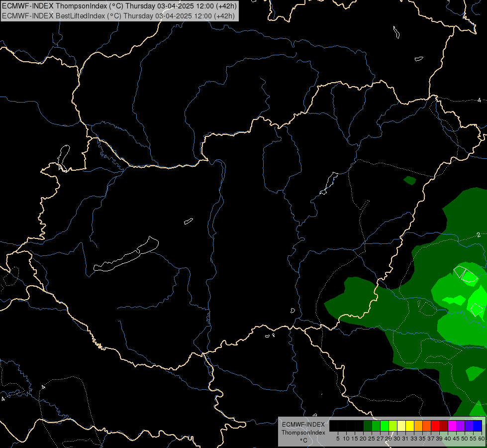Click the legend scale value 40
This screenshot has height=448, width=487.
[x=448, y=439]
